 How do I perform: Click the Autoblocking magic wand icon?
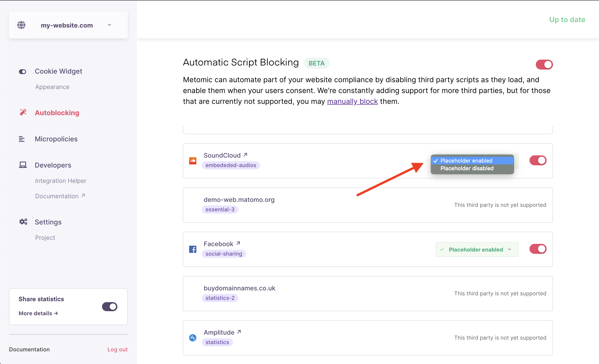pos(23,113)
